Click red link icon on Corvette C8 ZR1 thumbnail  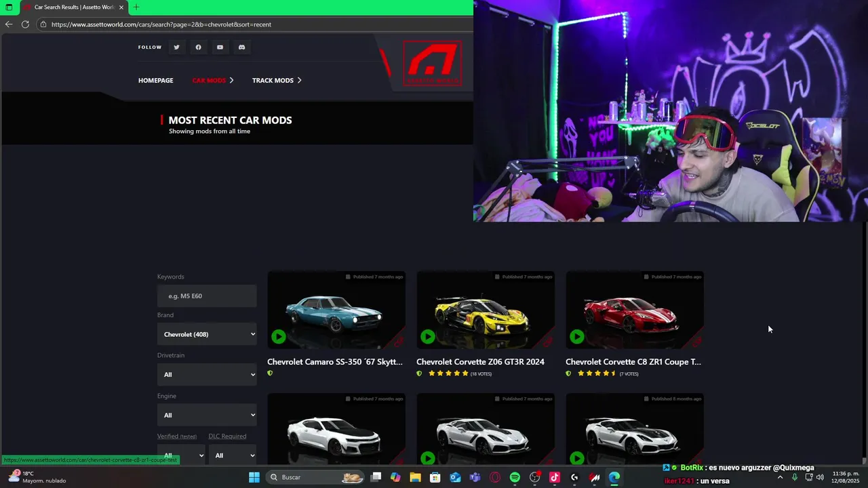coord(697,342)
